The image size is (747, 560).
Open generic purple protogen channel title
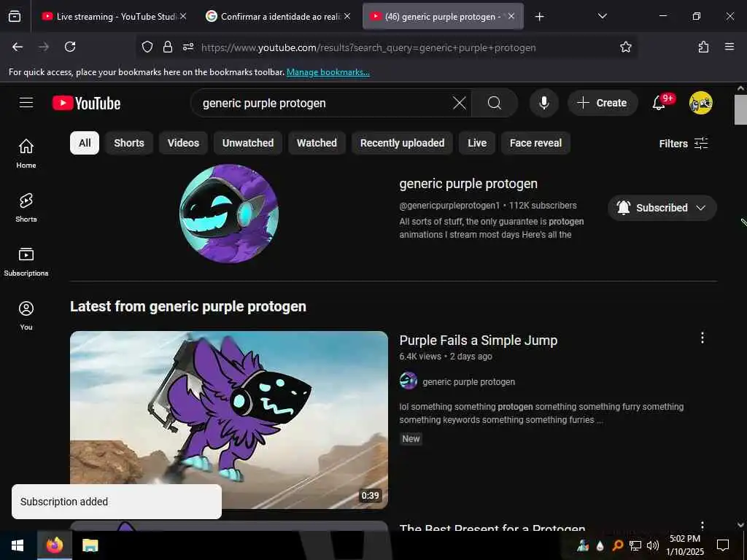pos(468,184)
